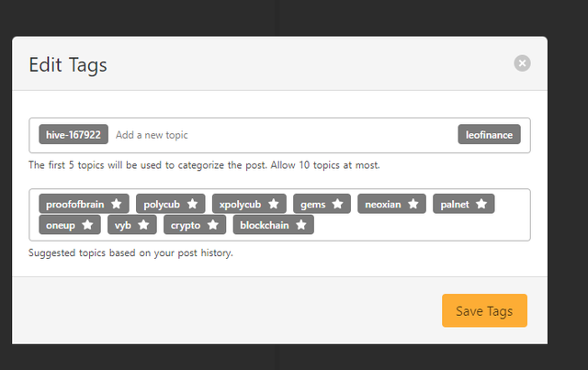The image size is (588, 370).
Task: Select the leofinance tag chip
Action: click(x=489, y=135)
